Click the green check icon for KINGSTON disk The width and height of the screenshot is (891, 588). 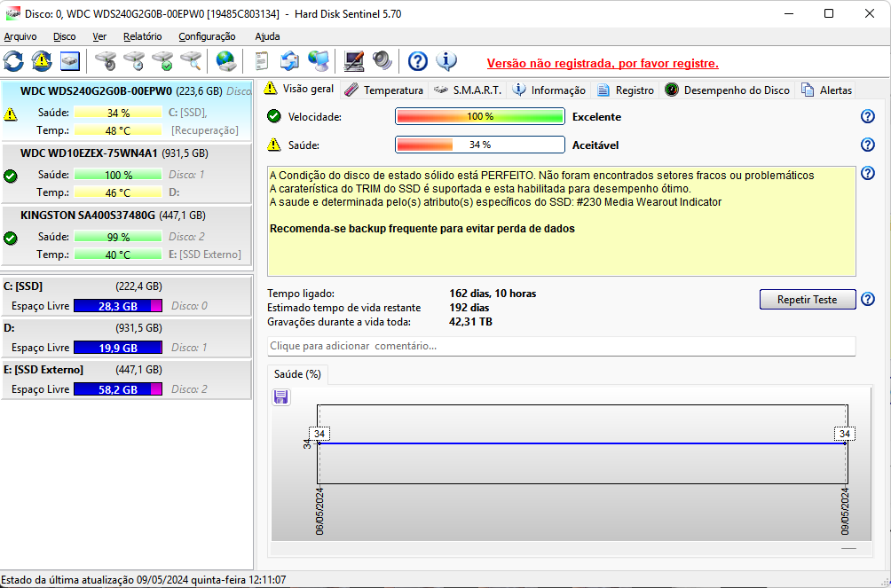pyautogui.click(x=11, y=238)
